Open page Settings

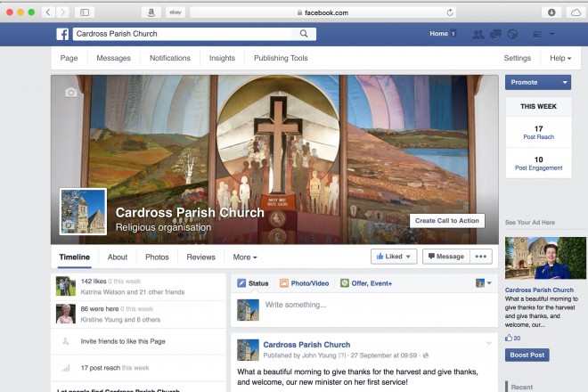click(x=517, y=58)
